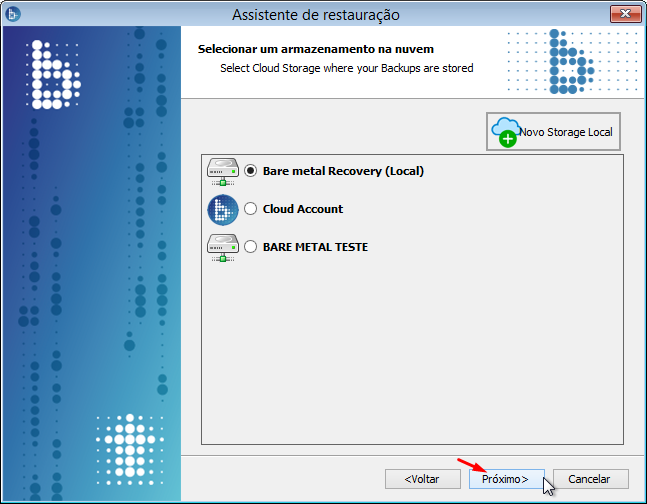Click the Bare metal Recovery drive icon
647x504 pixels.
pos(223,172)
